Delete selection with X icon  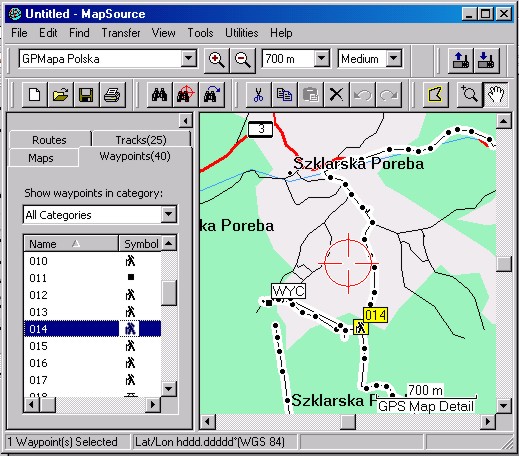tap(336, 95)
